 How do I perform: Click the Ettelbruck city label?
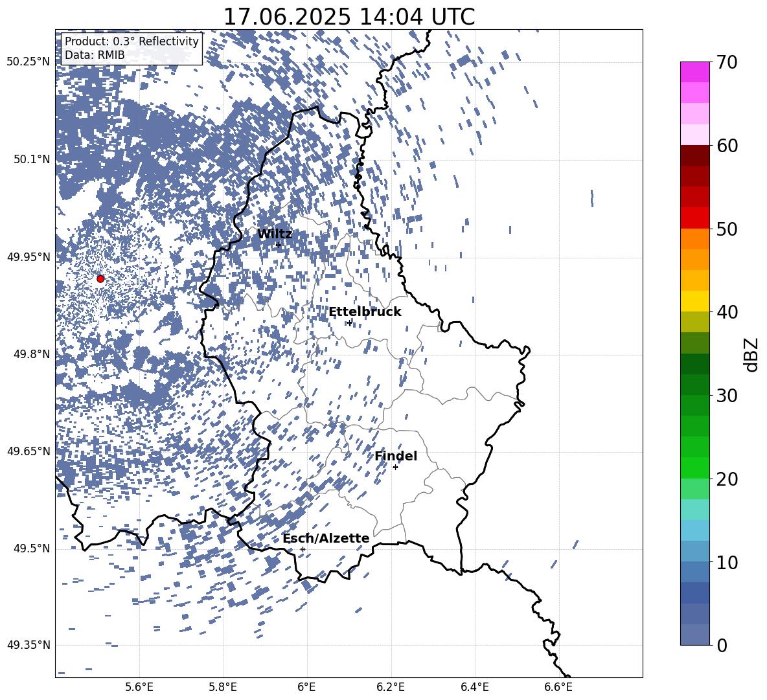[x=365, y=312]
